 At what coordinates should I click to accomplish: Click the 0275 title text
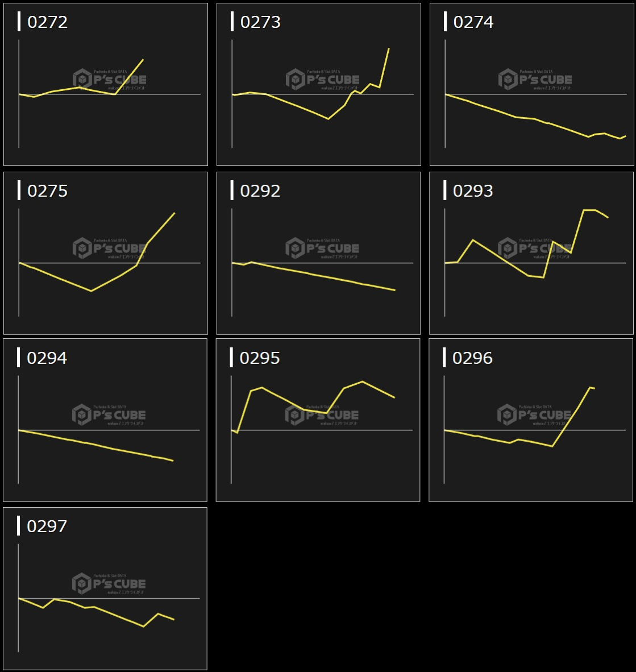(47, 191)
